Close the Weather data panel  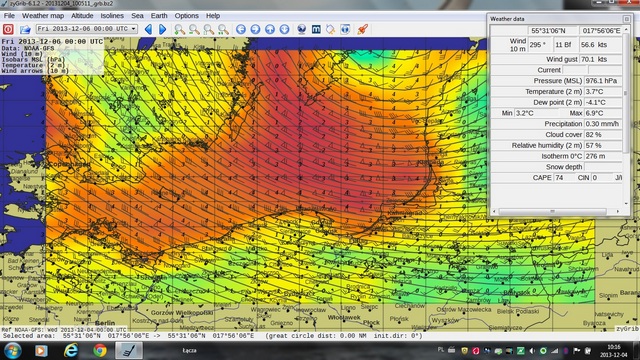(x=627, y=19)
